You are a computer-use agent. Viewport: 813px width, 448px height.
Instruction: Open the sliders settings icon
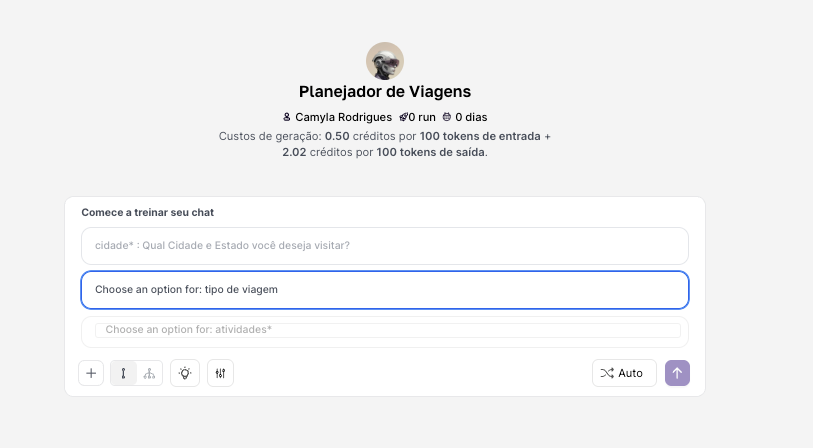(220, 373)
